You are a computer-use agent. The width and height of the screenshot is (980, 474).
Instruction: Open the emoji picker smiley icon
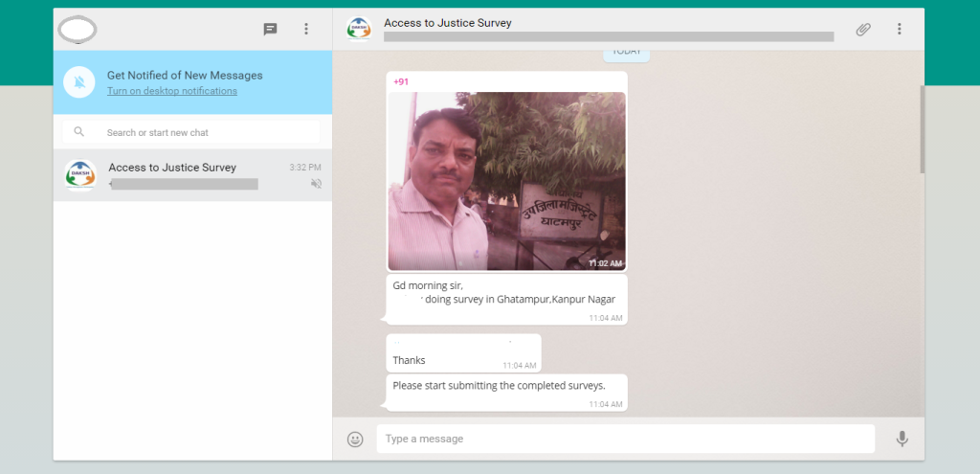point(355,439)
